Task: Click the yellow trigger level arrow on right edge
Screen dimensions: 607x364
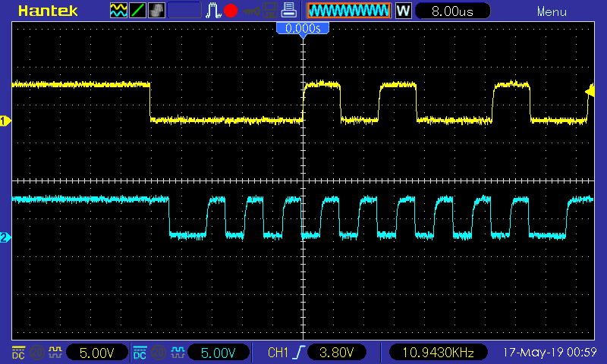Action: coord(590,91)
